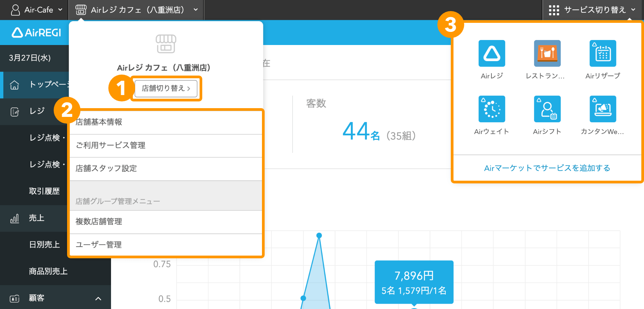Click the 7,896円 chart tooltip

[414, 282]
